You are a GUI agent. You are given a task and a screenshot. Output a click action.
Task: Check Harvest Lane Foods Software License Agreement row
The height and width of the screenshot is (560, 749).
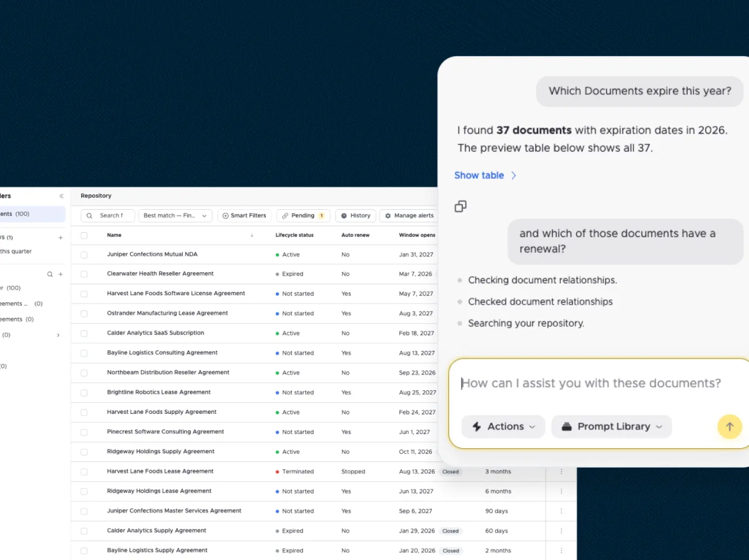pos(84,293)
